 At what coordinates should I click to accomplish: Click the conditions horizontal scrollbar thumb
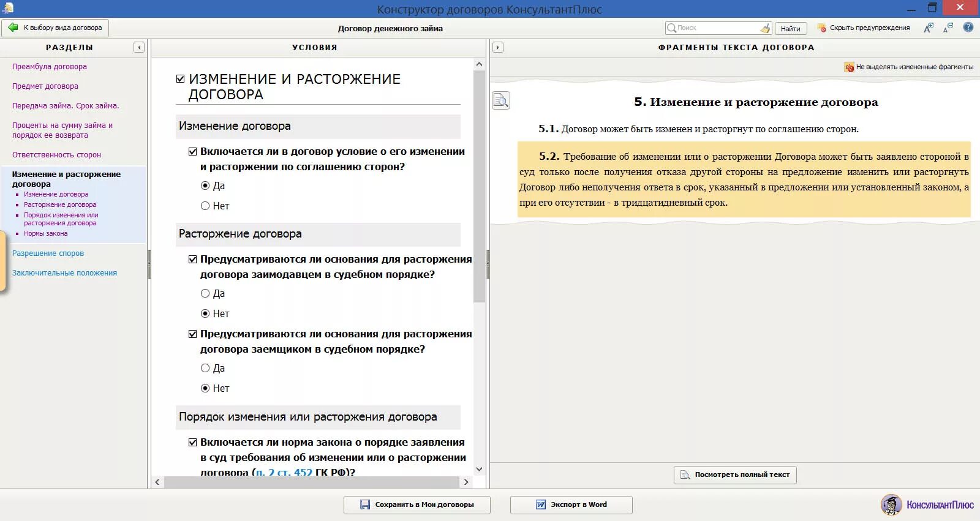(312, 482)
